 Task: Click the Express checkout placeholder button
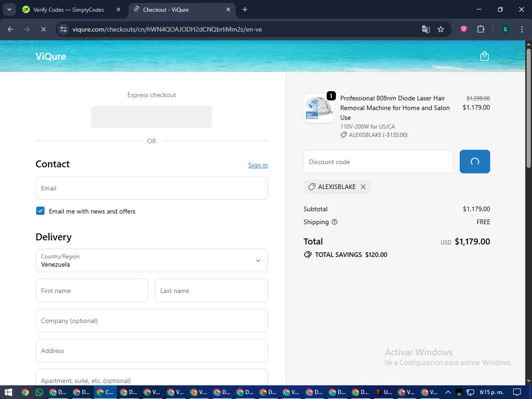[151, 117]
